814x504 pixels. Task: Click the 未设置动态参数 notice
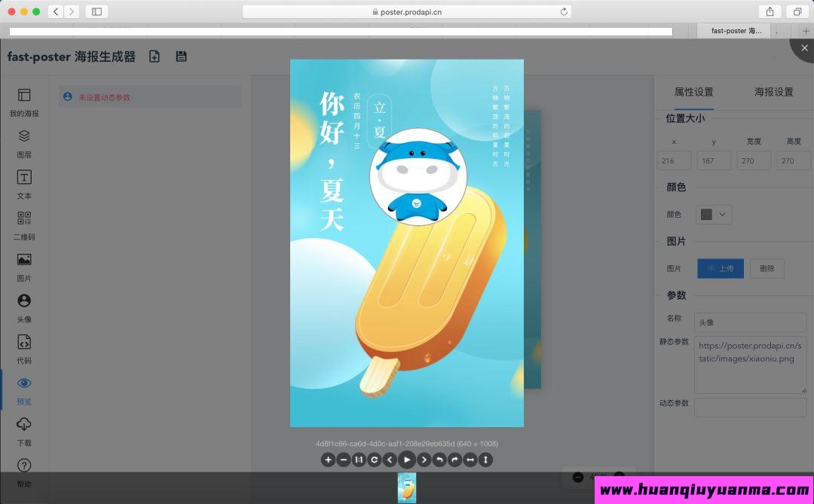[149, 97]
